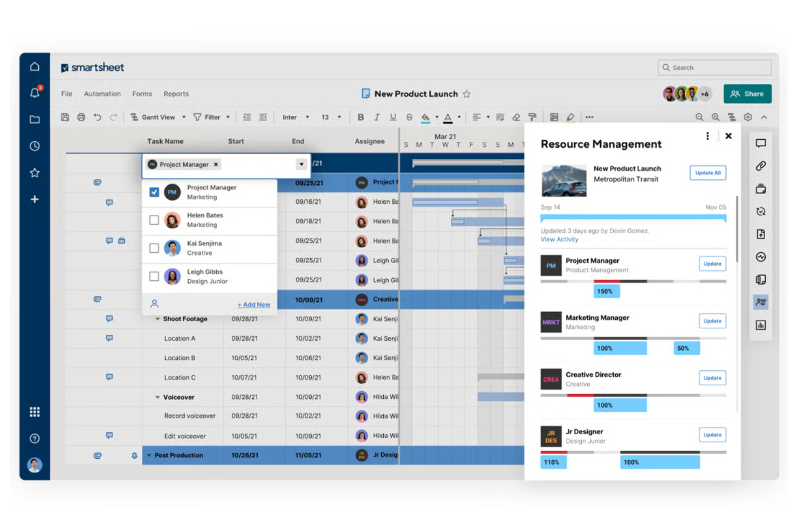This screenshot has height=532, width=798.
Task: Click inside the Search field
Action: (x=714, y=67)
